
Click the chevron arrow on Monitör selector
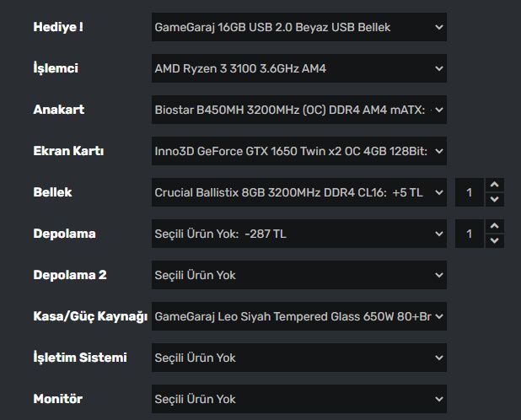pos(438,399)
